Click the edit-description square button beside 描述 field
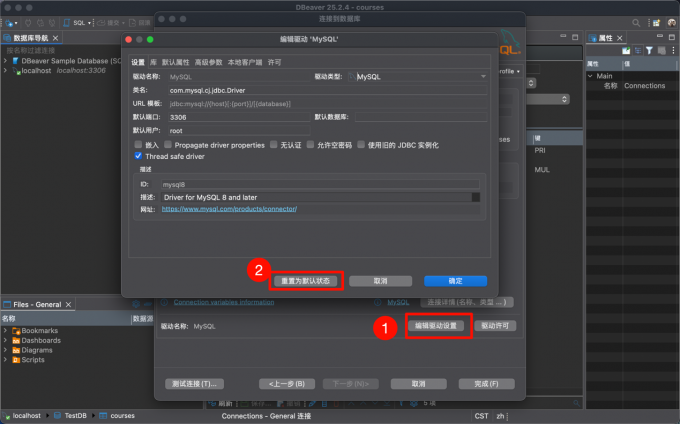 pyautogui.click(x=476, y=197)
